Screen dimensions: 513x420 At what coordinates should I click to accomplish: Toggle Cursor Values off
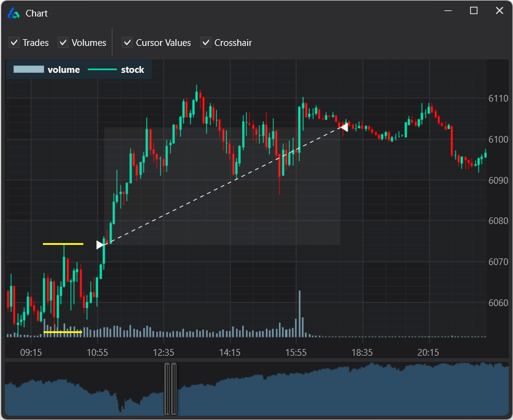tap(127, 43)
